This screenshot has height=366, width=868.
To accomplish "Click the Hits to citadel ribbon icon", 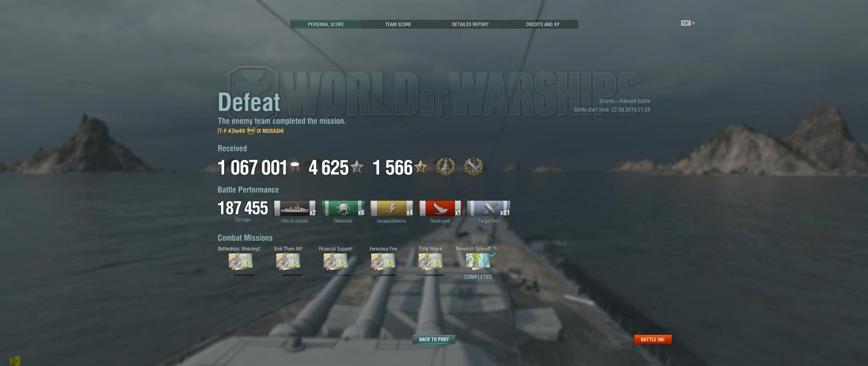I will click(x=295, y=208).
